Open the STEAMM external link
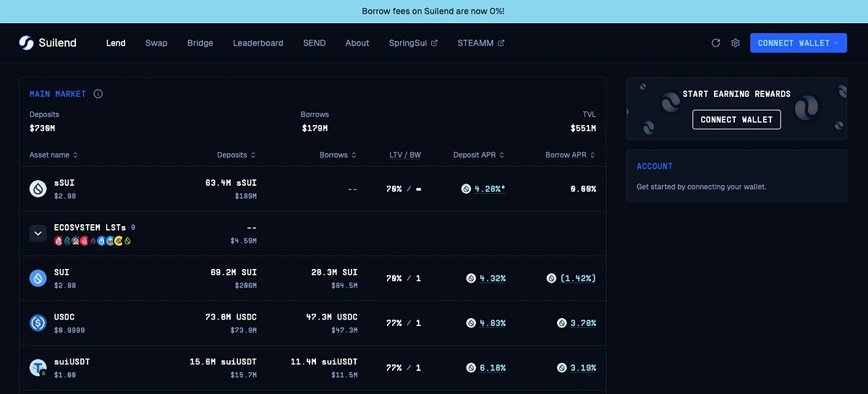868x394 pixels. [480, 43]
